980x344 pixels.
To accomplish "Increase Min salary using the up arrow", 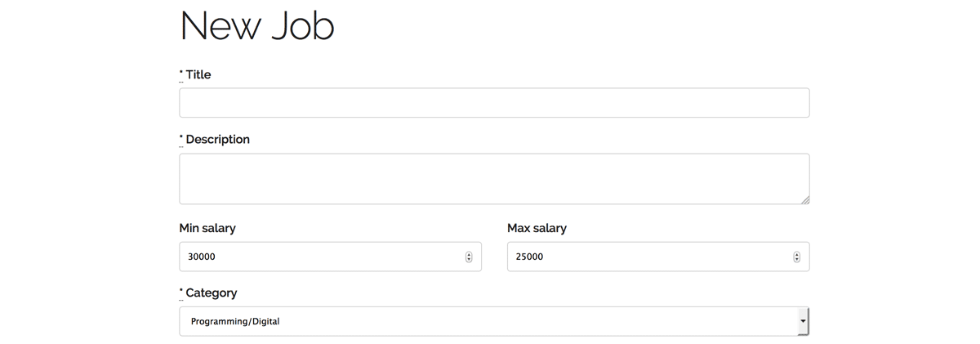I will click(x=469, y=254).
